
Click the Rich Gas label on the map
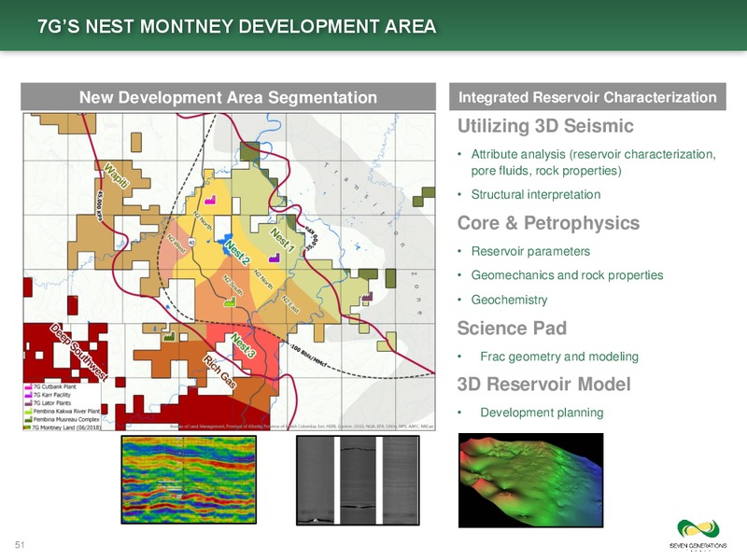[220, 371]
